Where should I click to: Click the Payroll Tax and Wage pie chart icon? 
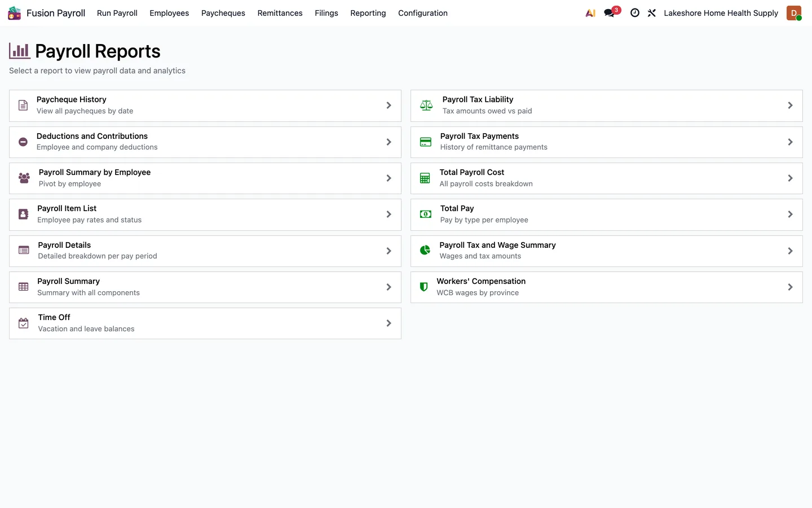[425, 251]
